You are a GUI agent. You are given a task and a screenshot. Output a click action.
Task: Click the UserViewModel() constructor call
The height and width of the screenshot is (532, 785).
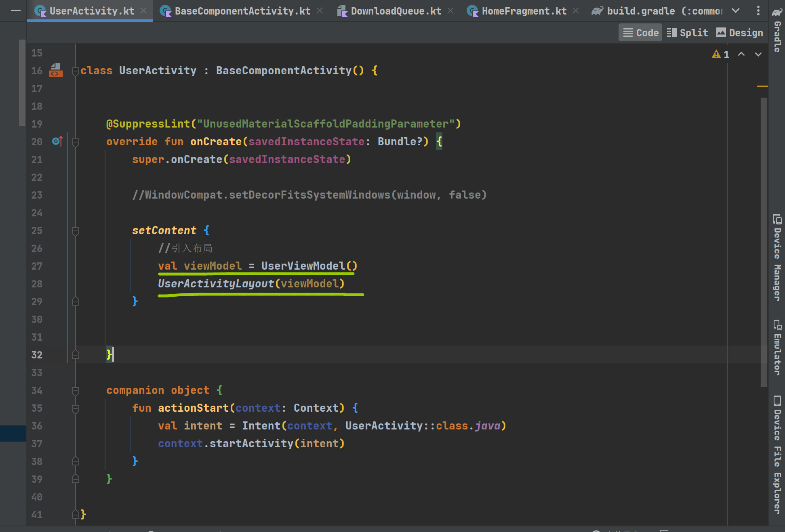(x=309, y=266)
